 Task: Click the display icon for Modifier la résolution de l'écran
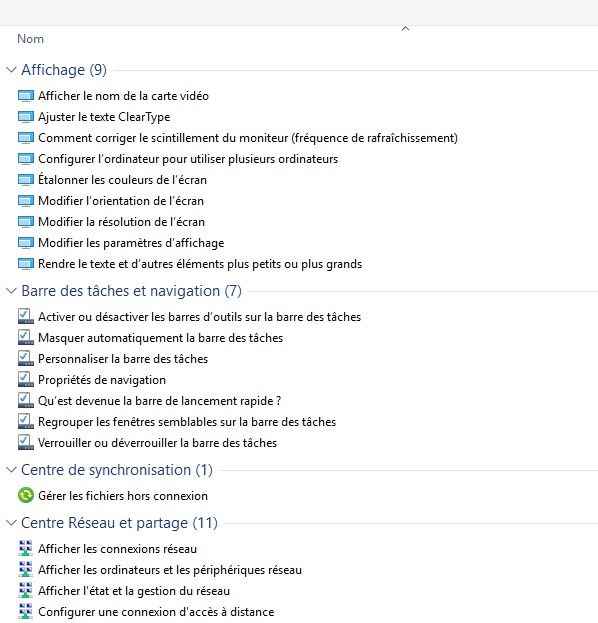click(x=26, y=222)
